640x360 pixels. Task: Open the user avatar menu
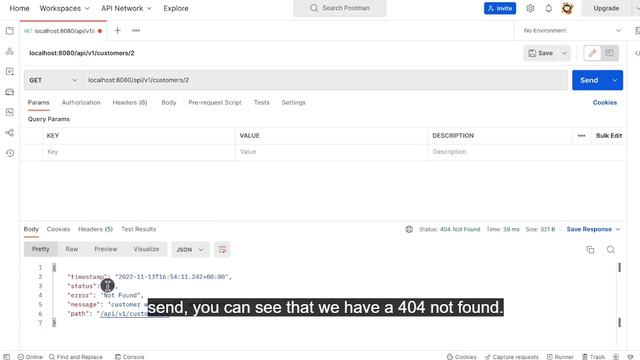tap(567, 8)
